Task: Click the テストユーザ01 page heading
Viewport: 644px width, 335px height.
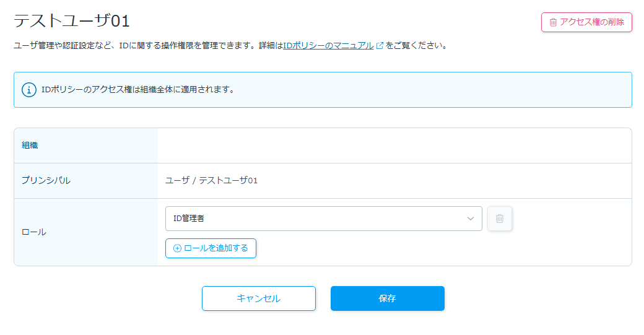Action: (x=72, y=21)
